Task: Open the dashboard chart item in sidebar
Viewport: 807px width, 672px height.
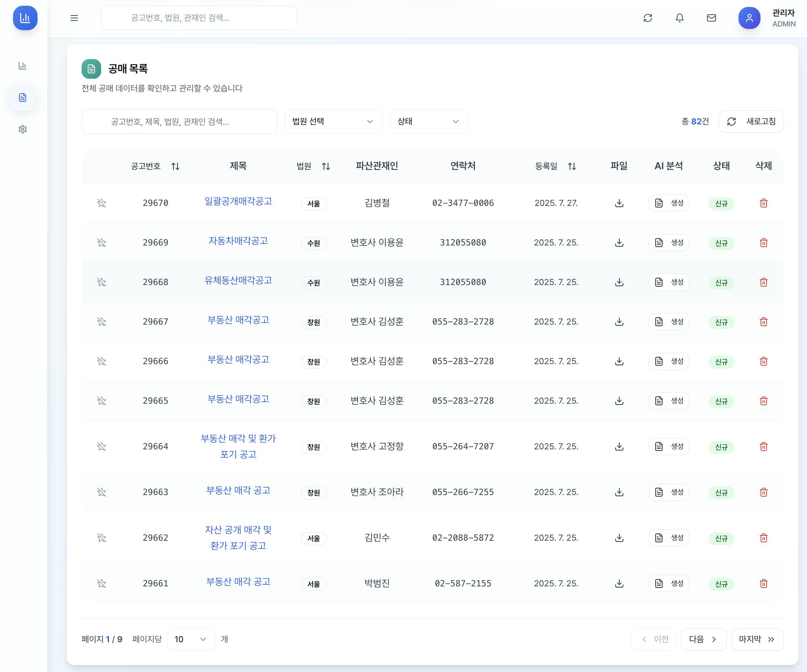Action: point(23,66)
